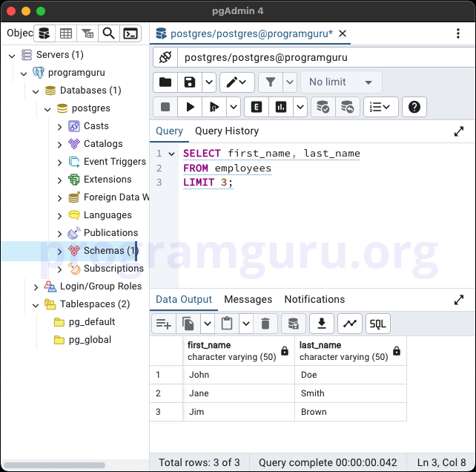Open Search Objects magnifier icon

pos(109,33)
